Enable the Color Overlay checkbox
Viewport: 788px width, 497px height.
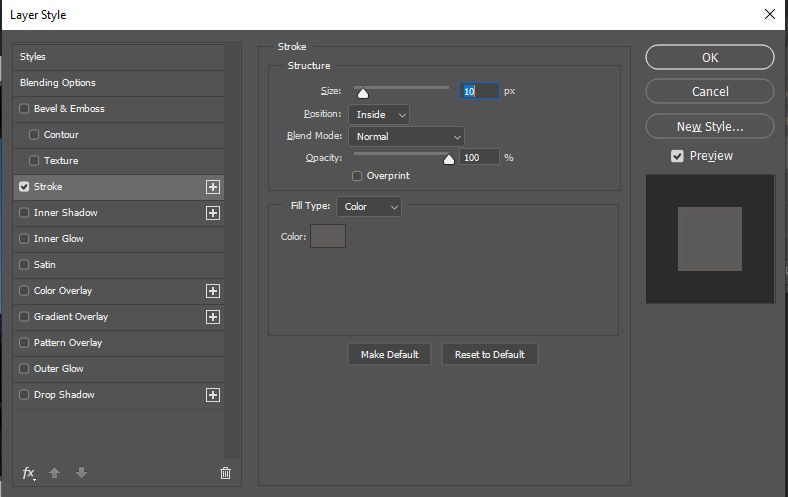24,290
